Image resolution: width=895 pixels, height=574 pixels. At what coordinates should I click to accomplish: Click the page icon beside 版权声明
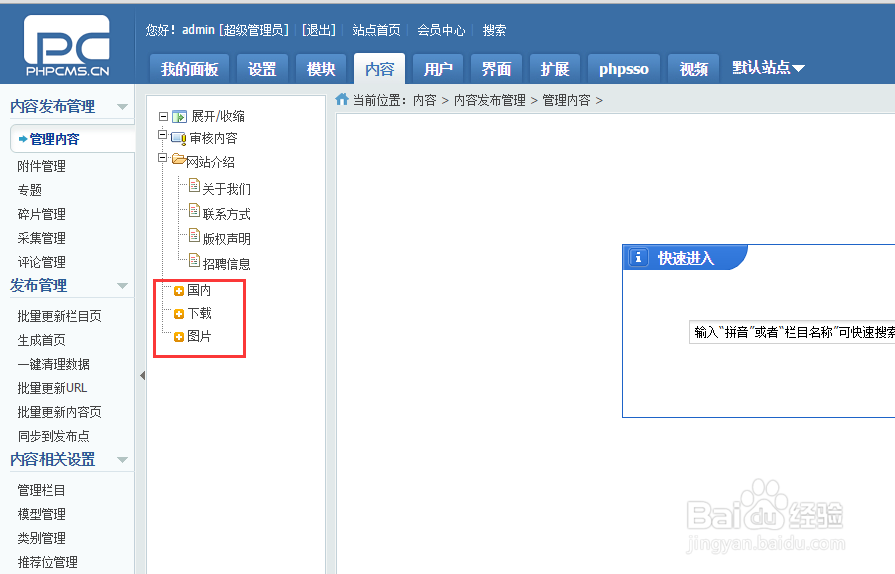coord(194,235)
